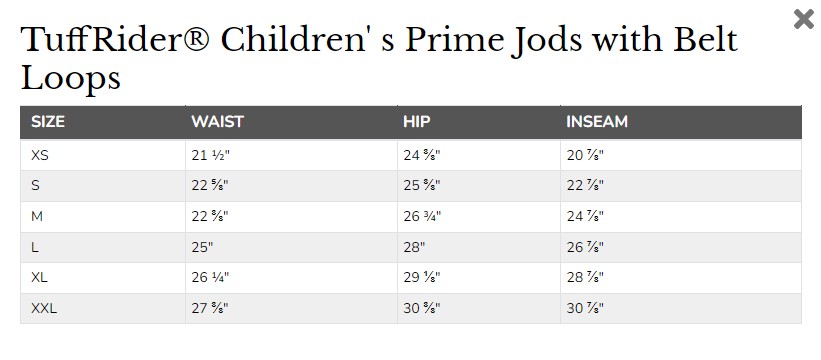Viewport: 821px width, 360px height.
Task: Select the L size row label
Action: coord(35,247)
